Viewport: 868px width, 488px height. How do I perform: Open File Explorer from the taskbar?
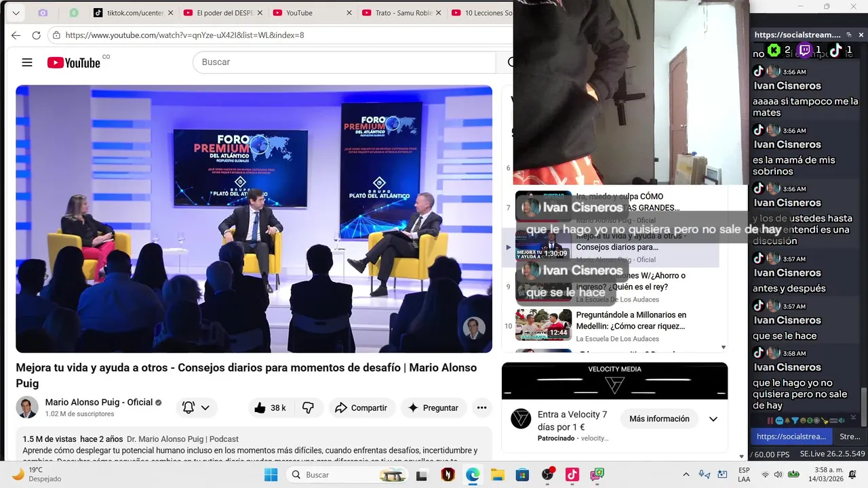(x=498, y=475)
